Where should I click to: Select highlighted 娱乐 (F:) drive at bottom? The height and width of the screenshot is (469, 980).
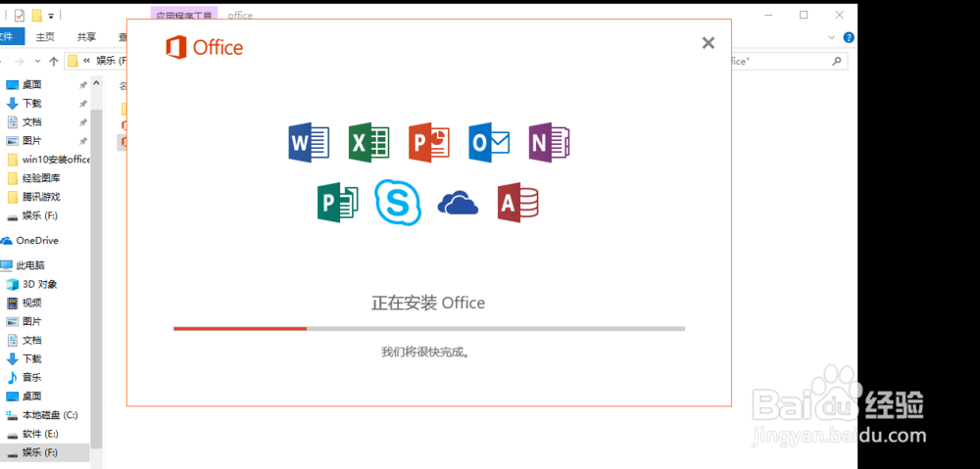click(x=45, y=452)
